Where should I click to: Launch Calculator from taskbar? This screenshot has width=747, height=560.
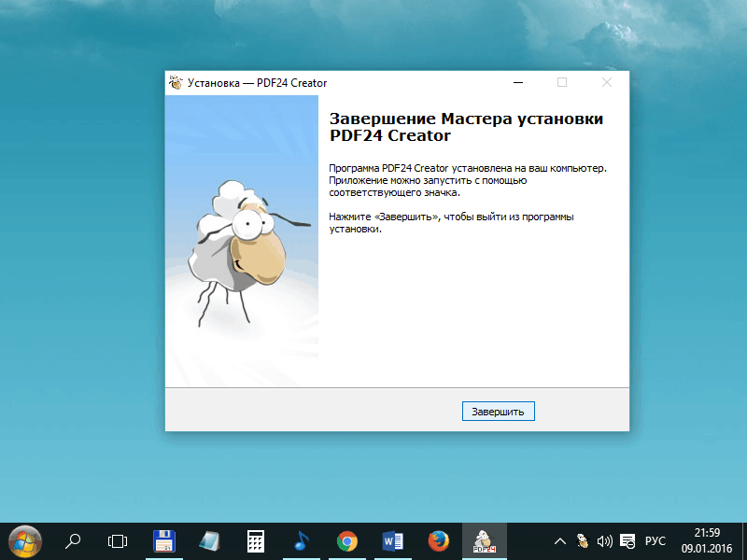pos(255,541)
